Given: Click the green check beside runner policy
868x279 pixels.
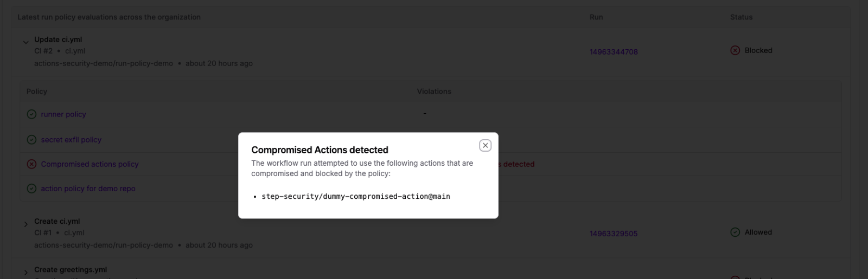Looking at the screenshot, I should (31, 114).
